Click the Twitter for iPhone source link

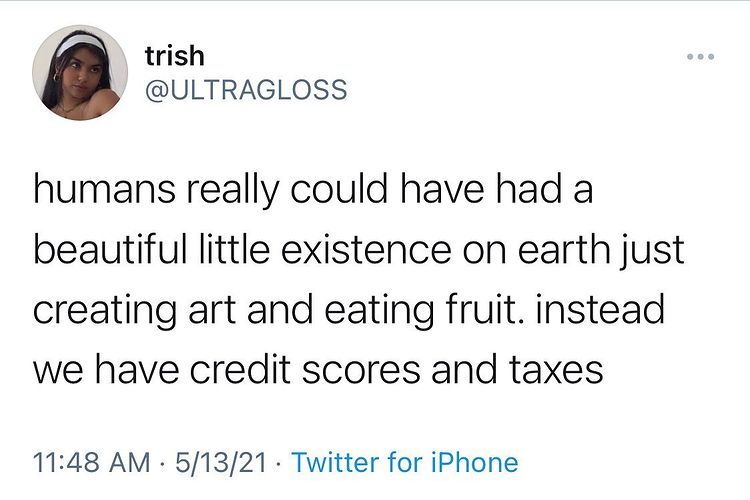click(x=405, y=462)
